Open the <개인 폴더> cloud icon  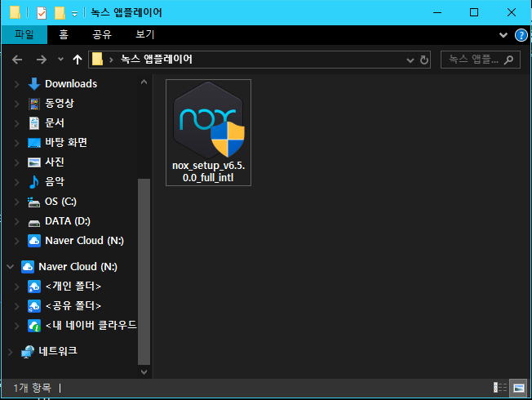pyautogui.click(x=34, y=287)
